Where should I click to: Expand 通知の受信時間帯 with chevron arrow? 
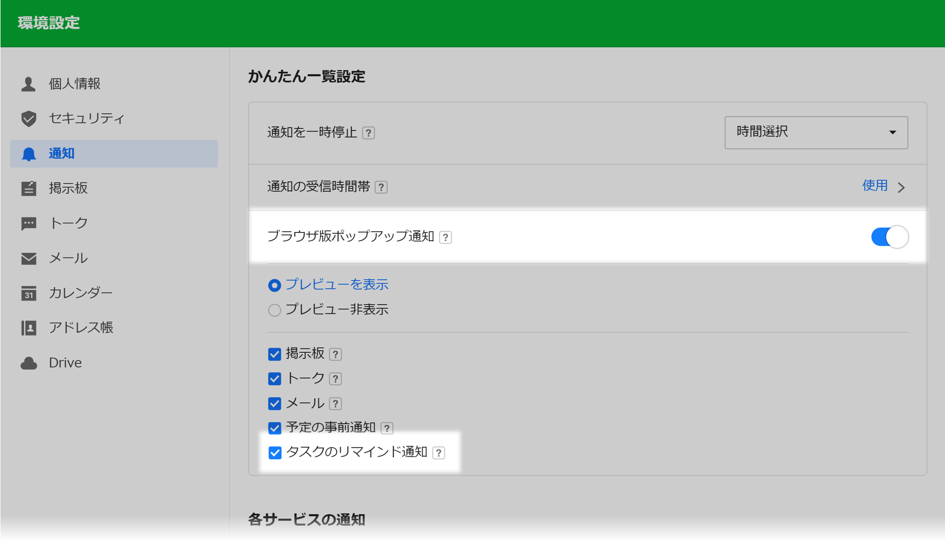pos(901,187)
